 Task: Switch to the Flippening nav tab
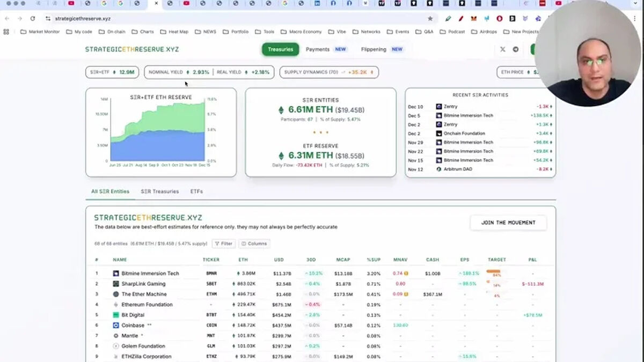pyautogui.click(x=382, y=49)
